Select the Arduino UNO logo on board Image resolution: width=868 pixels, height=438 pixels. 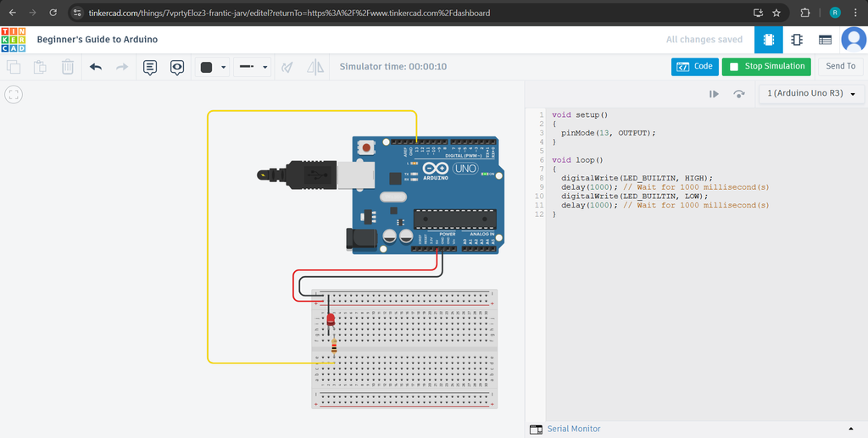coord(449,170)
